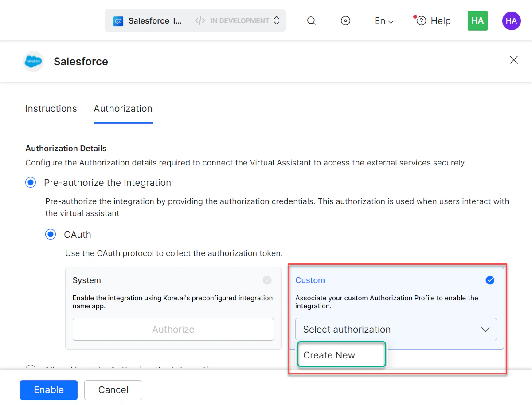
Task: Select the Authorization tab
Action: (123, 109)
